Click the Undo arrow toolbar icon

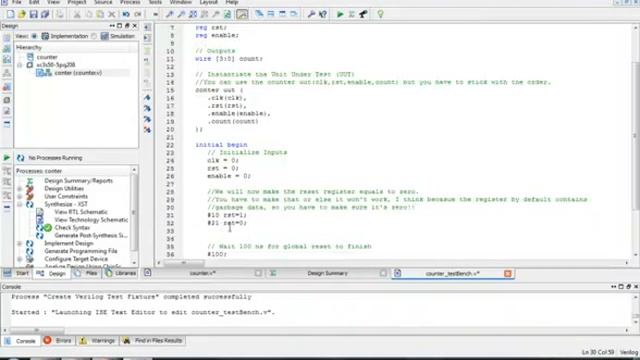[126, 14]
